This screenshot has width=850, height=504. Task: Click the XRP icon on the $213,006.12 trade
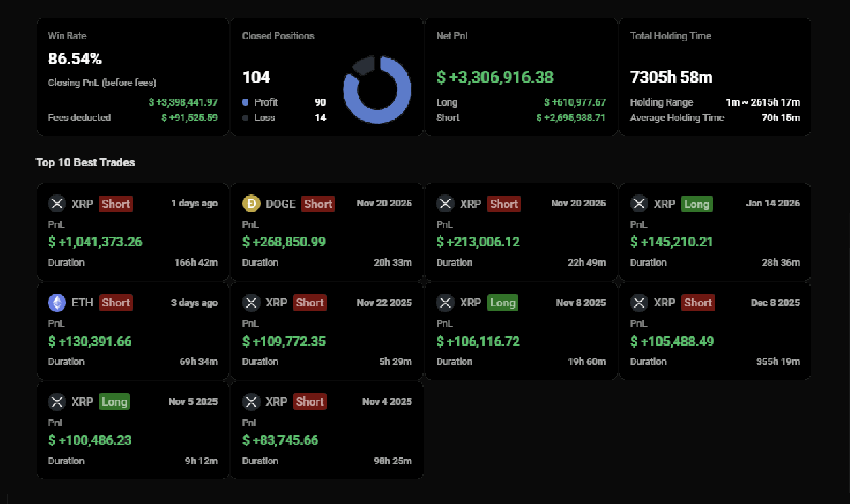[x=445, y=204]
